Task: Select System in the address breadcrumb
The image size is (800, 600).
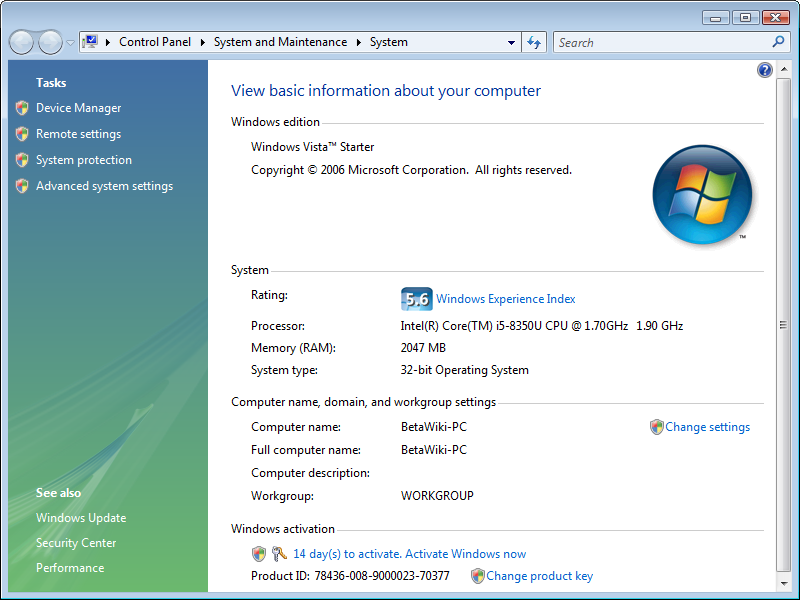Action: pos(389,42)
